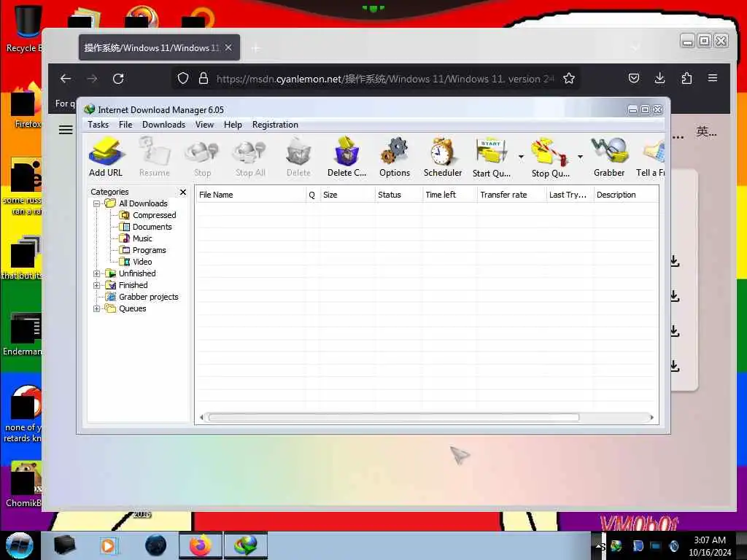Sort by the Size column header
The width and height of the screenshot is (747, 560).
coord(347,195)
